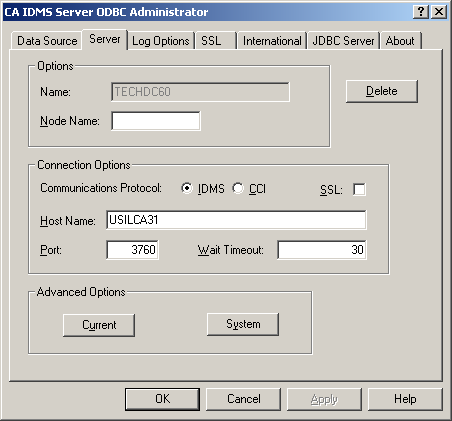Open System advanced options
The image size is (452, 421).
[243, 324]
